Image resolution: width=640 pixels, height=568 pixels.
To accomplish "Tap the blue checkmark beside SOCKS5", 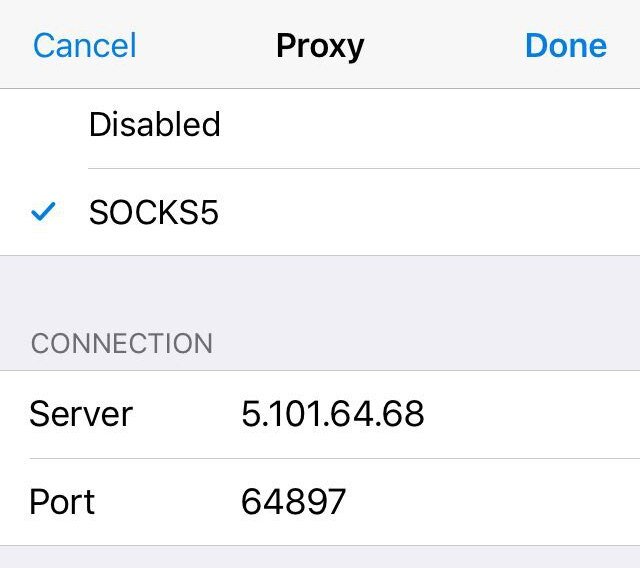I will click(x=43, y=211).
